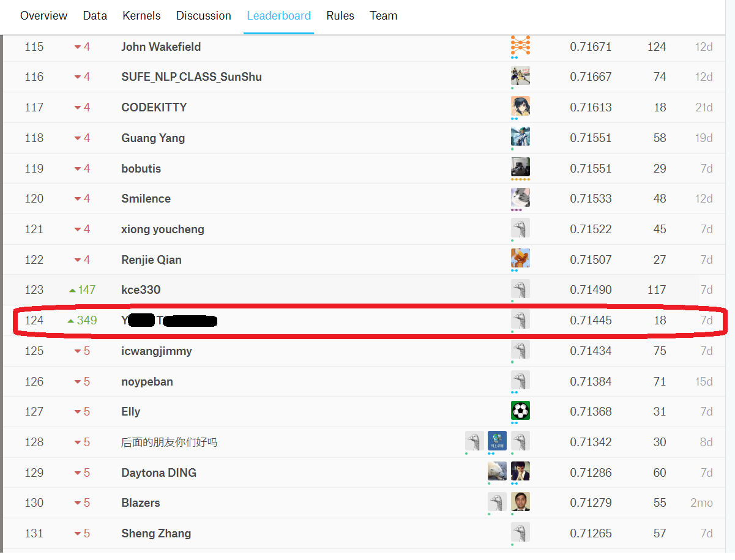This screenshot has height=560, width=735.
Task: Click the man portrait avatar in Daytona DING row
Action: click(x=520, y=471)
